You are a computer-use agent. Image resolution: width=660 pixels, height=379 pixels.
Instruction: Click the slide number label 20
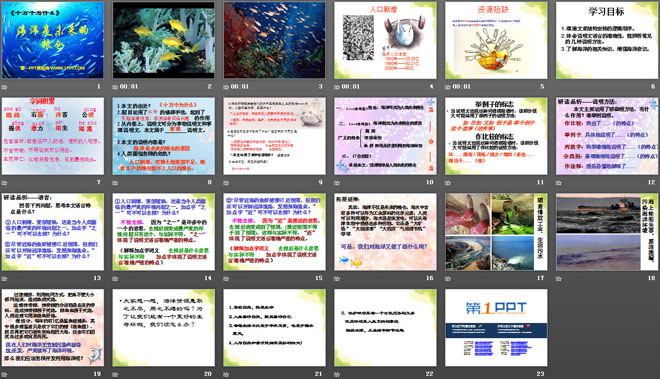[208, 374]
